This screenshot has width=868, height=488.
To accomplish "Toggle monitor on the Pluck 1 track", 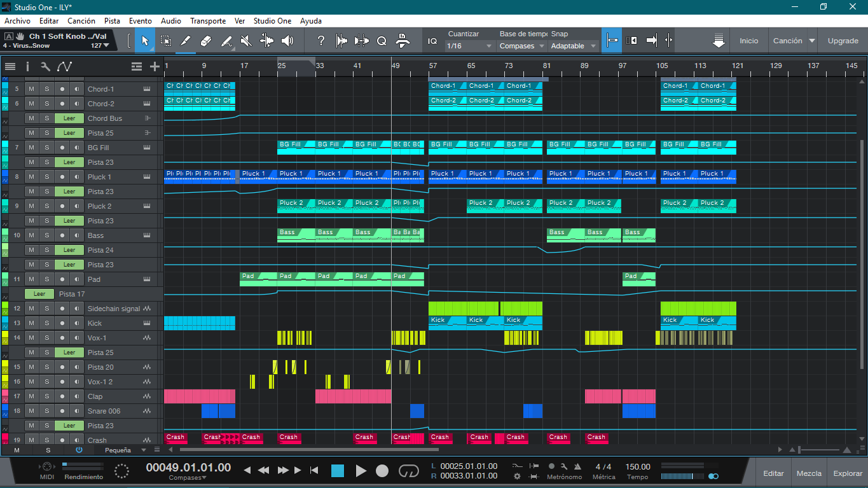I will [x=77, y=177].
